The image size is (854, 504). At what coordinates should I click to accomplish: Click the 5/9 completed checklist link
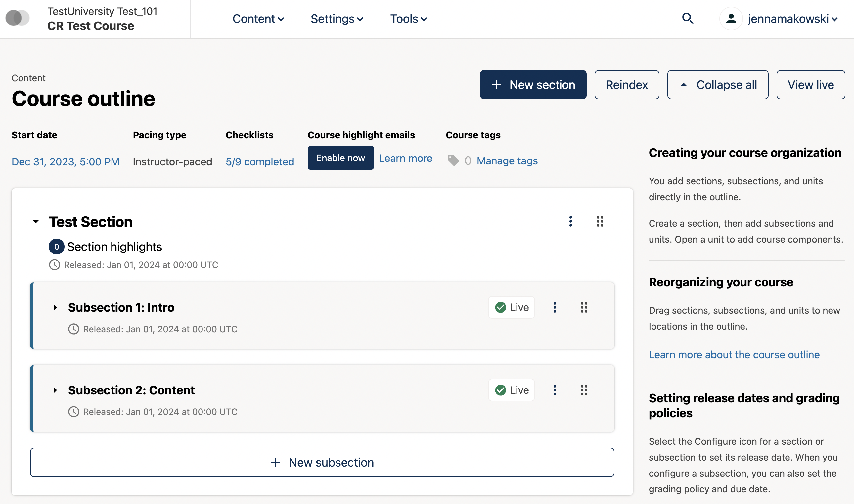(260, 162)
